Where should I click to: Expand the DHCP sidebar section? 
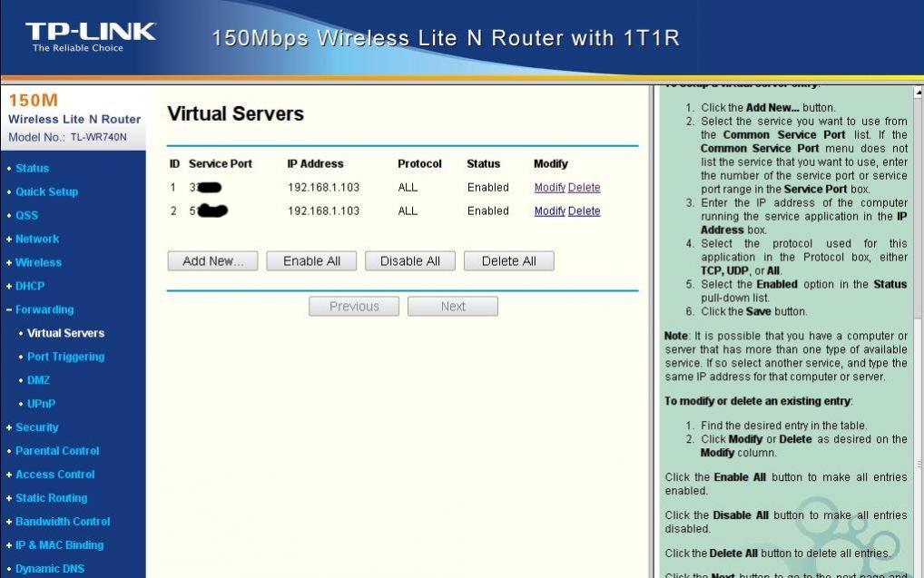(x=29, y=286)
